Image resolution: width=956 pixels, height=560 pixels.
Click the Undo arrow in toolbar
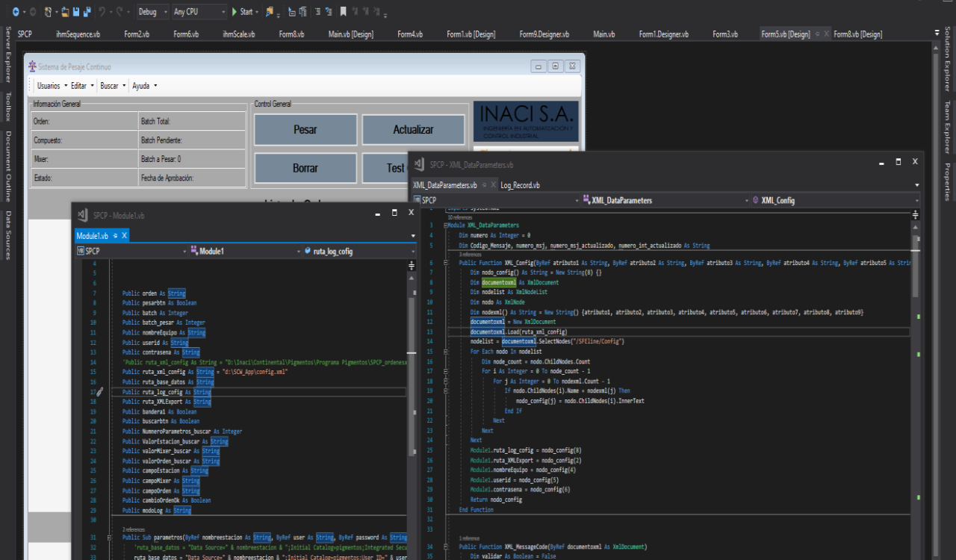102,12
